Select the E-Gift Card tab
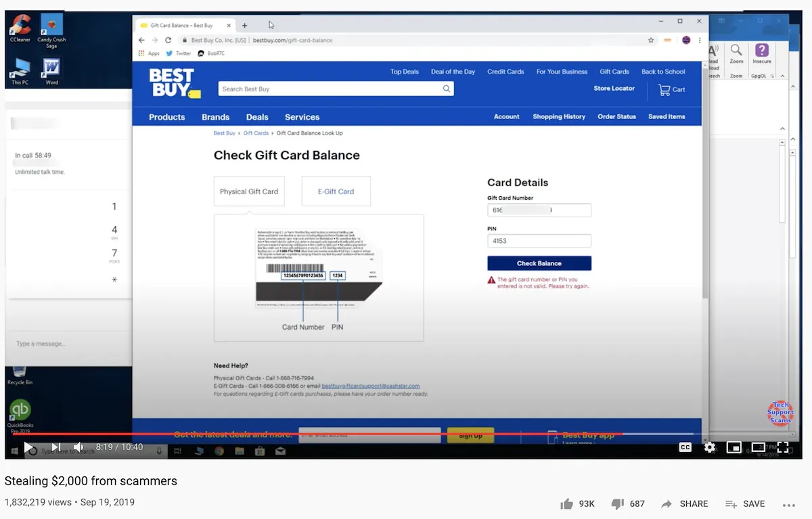Image resolution: width=812 pixels, height=519 pixels. 336,191
